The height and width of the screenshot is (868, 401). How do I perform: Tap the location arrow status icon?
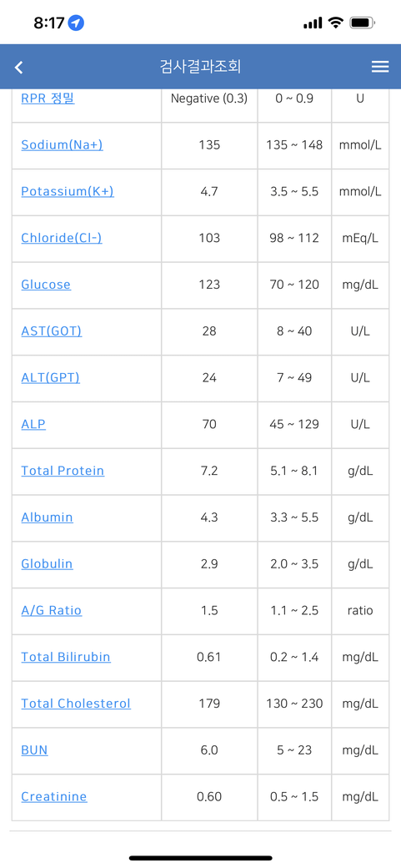[76, 23]
